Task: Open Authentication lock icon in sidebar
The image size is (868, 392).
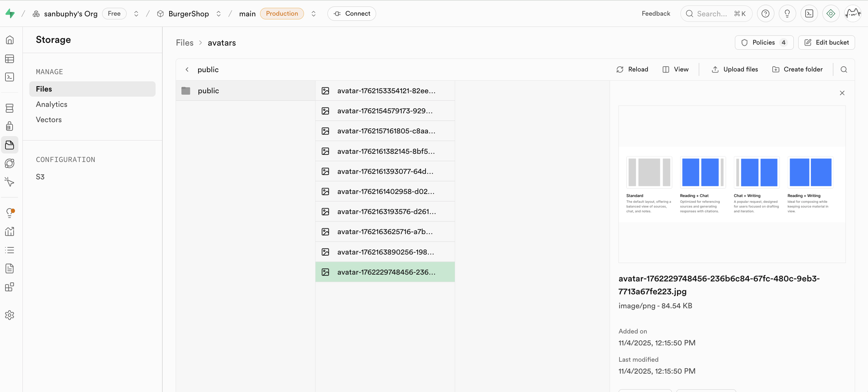Action: 10,126
